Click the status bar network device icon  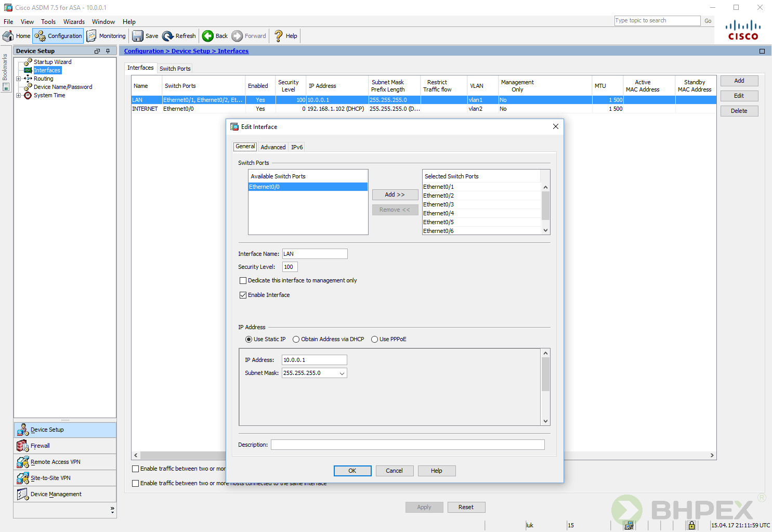[629, 525]
